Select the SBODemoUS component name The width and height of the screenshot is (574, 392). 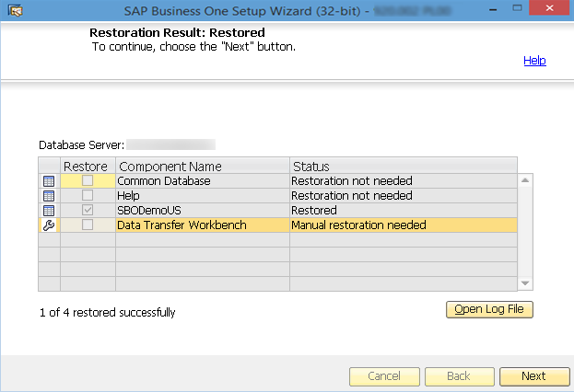[203, 211]
